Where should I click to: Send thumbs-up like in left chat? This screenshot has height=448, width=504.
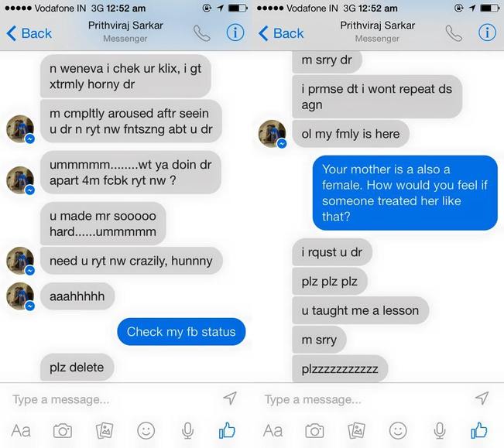point(227,430)
